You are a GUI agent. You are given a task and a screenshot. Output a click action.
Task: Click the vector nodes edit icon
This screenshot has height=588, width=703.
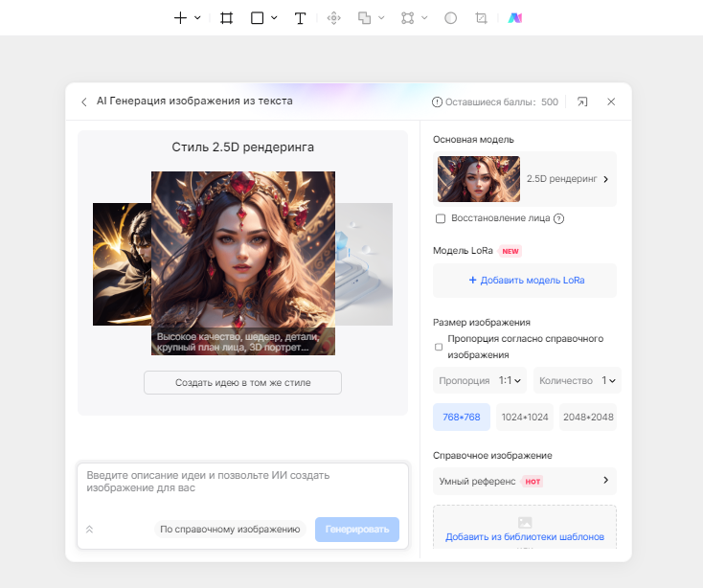coord(408,18)
